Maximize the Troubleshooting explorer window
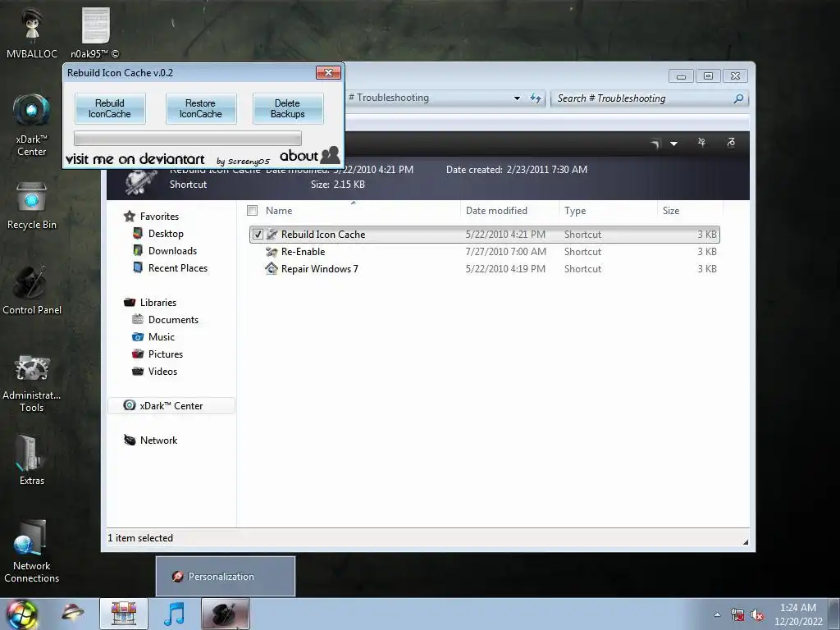This screenshot has width=840, height=630. pos(708,76)
